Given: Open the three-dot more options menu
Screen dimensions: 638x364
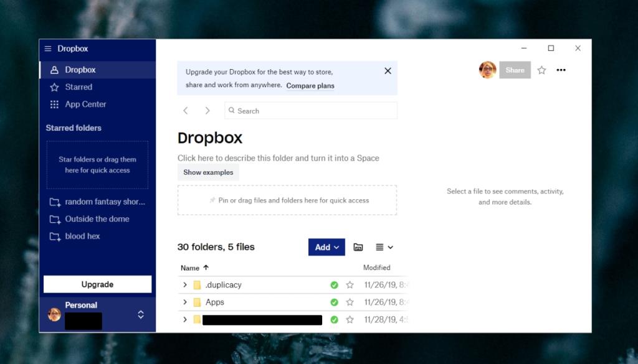Looking at the screenshot, I should 561,70.
